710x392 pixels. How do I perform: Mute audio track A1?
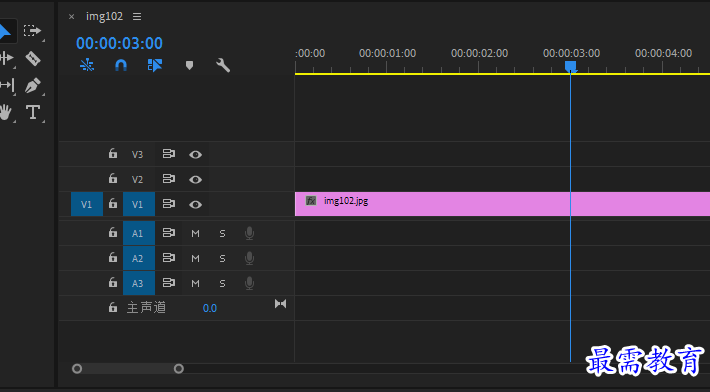195,234
